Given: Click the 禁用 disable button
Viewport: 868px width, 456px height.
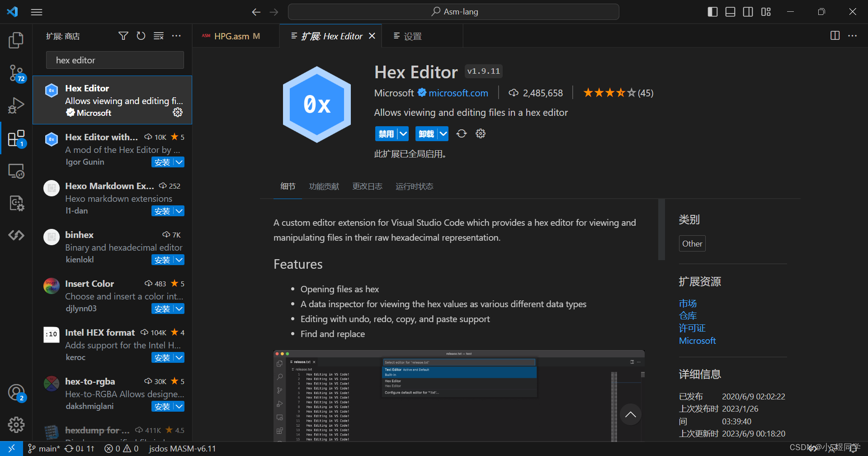Looking at the screenshot, I should [x=387, y=133].
